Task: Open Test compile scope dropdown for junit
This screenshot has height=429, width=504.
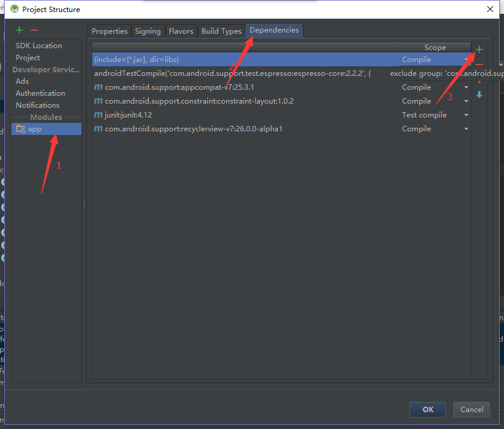Action: pos(466,115)
